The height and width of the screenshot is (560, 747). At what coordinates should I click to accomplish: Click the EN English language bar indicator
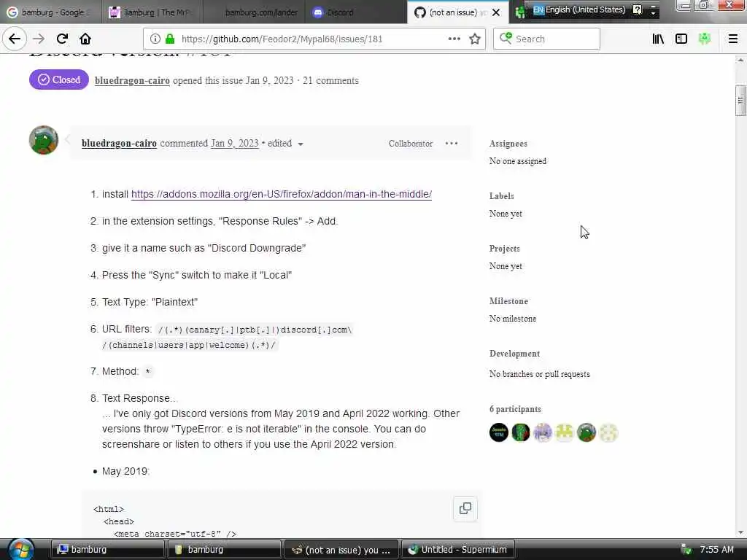578,10
